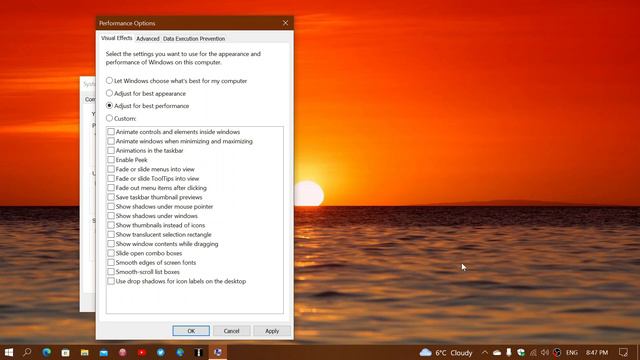Show hidden system tray icons chevron
The image size is (640, 360).
pos(484,352)
